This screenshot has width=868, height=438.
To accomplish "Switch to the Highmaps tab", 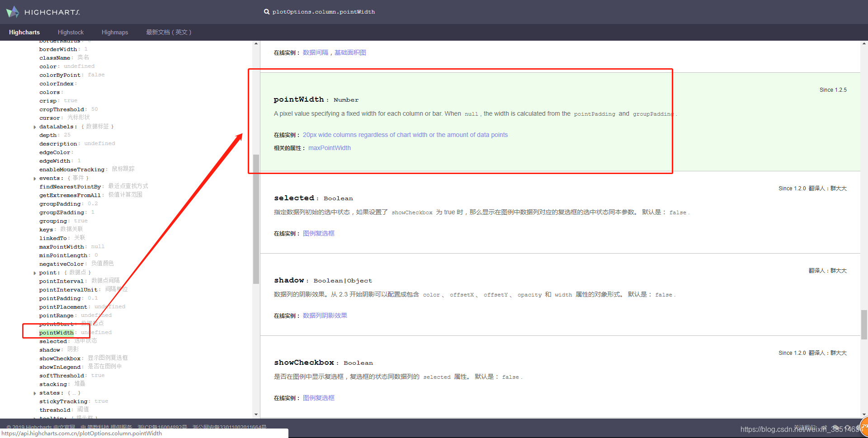I will 115,32.
